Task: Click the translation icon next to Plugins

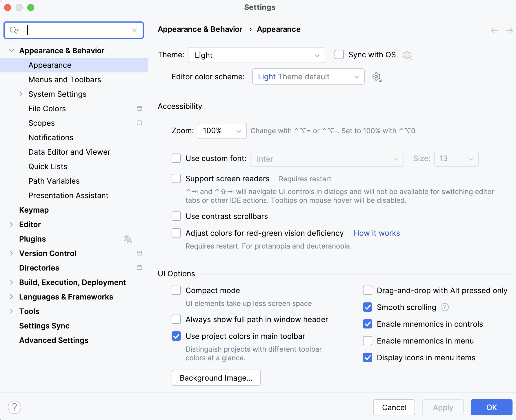Action: (x=128, y=239)
